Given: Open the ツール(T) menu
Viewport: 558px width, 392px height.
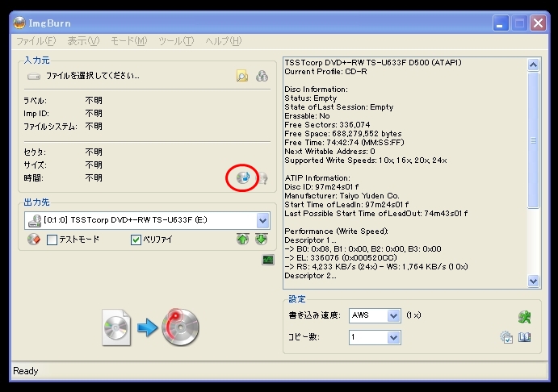Looking at the screenshot, I should click(x=176, y=41).
